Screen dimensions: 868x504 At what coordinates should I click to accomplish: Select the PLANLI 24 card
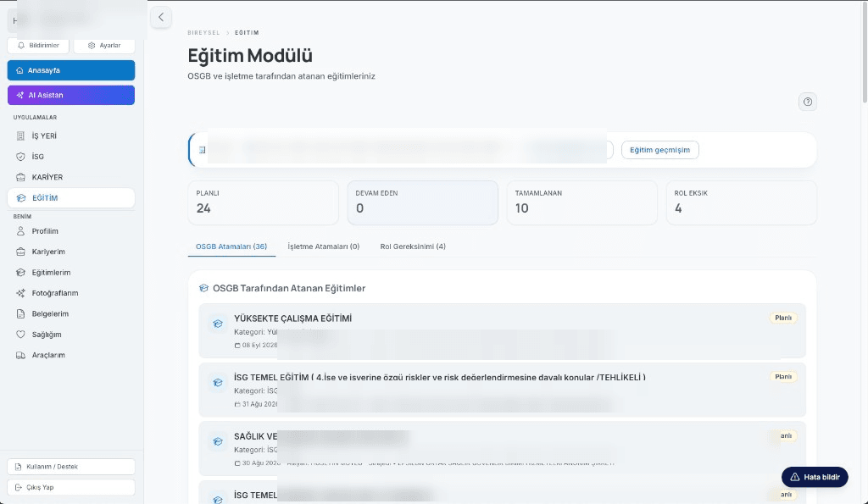coord(263,202)
